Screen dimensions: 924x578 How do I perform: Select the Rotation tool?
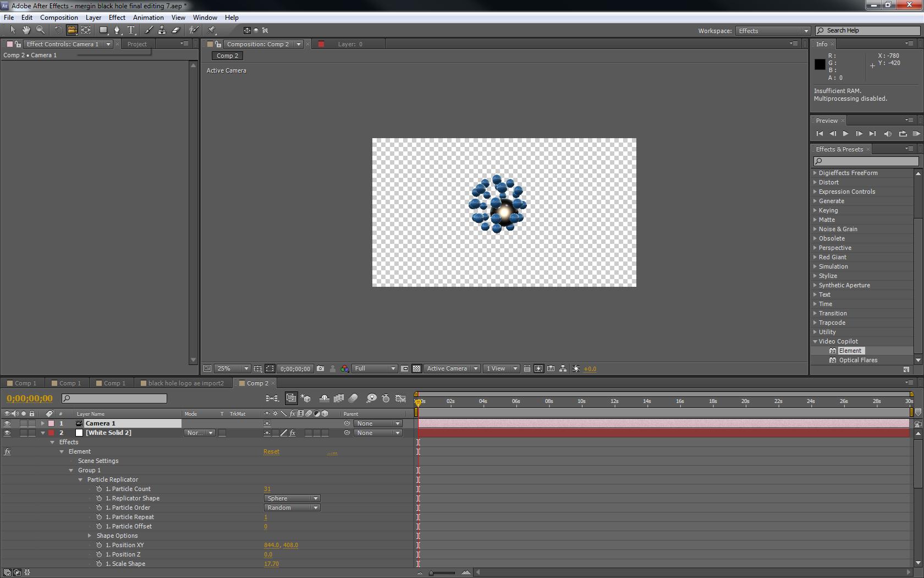click(58, 30)
